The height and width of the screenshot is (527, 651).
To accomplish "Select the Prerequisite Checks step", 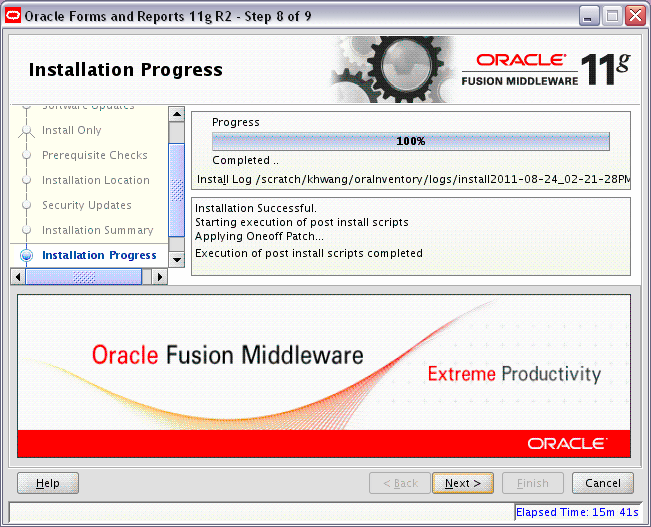I will [95, 155].
